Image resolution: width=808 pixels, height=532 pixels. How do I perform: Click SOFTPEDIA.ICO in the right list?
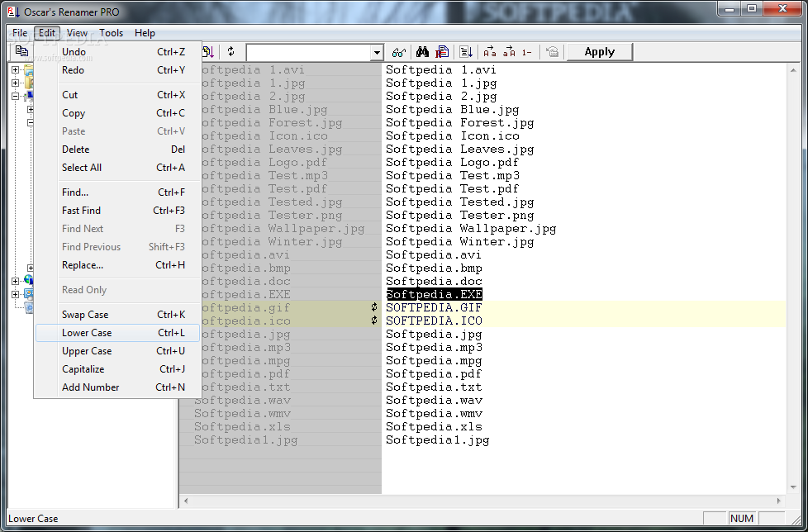[434, 321]
